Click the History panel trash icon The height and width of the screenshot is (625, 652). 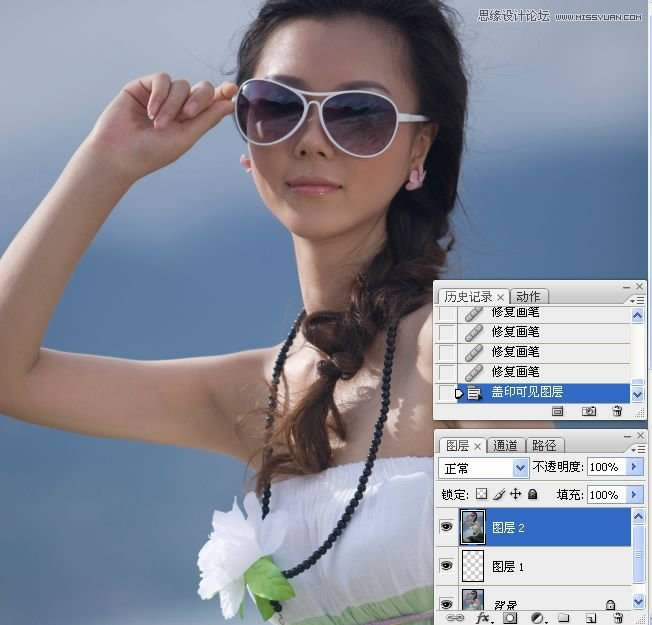tap(617, 411)
